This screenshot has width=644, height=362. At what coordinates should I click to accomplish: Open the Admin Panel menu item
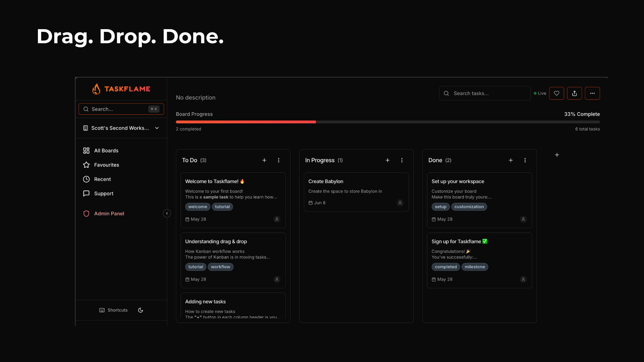109,214
